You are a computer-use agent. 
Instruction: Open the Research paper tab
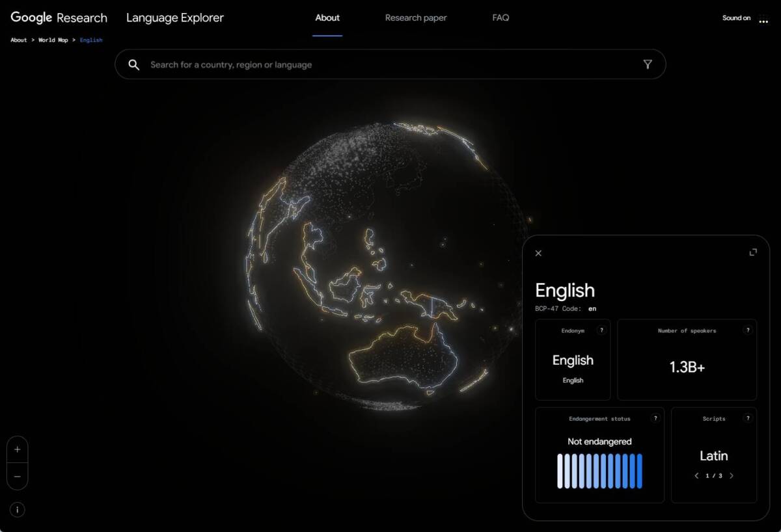click(416, 18)
